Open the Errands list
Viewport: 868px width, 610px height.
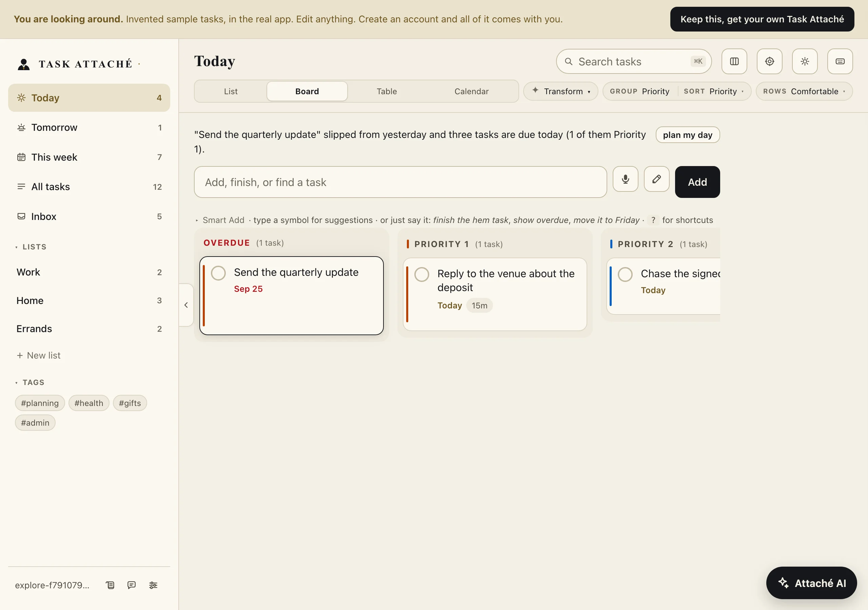point(89,328)
